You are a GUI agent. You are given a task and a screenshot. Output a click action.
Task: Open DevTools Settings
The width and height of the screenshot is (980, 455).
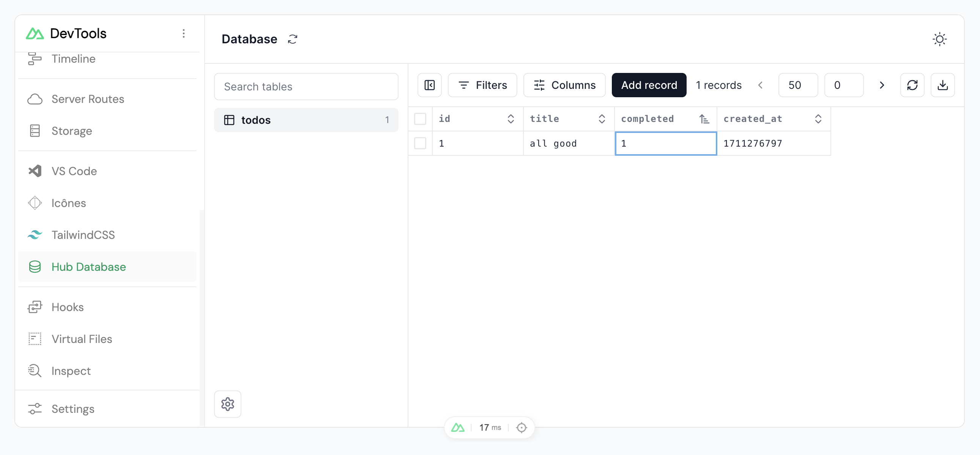coord(107,409)
